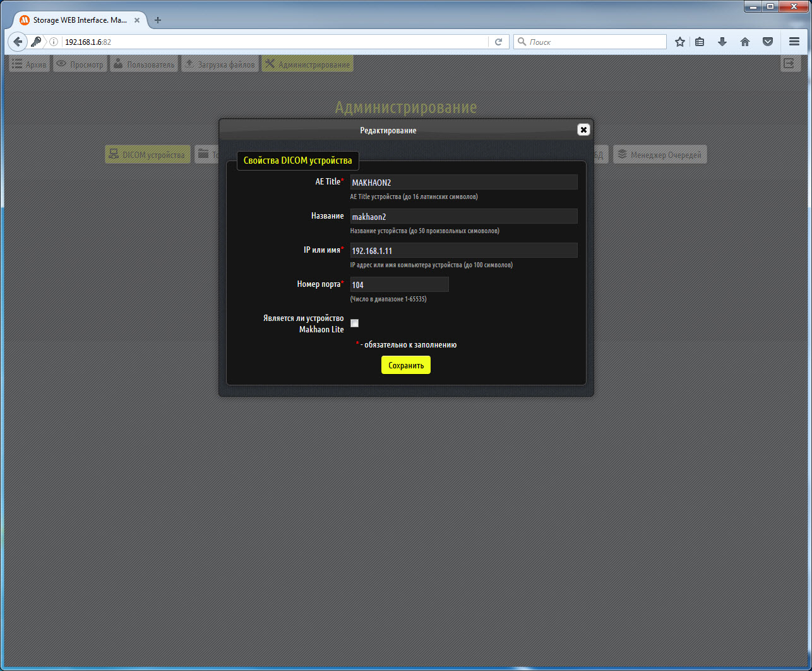Go back with the browser back arrow

click(18, 42)
